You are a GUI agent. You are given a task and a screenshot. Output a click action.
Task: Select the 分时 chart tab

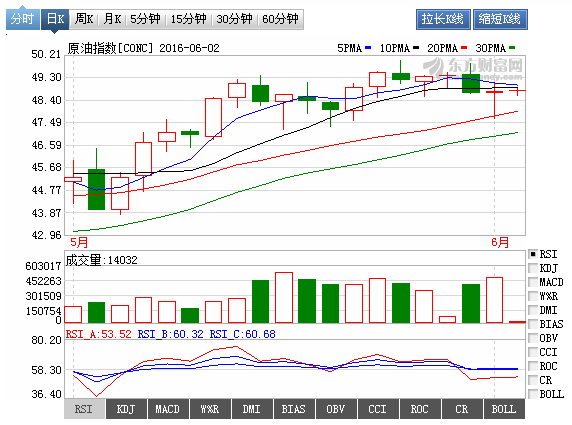[x=23, y=19]
